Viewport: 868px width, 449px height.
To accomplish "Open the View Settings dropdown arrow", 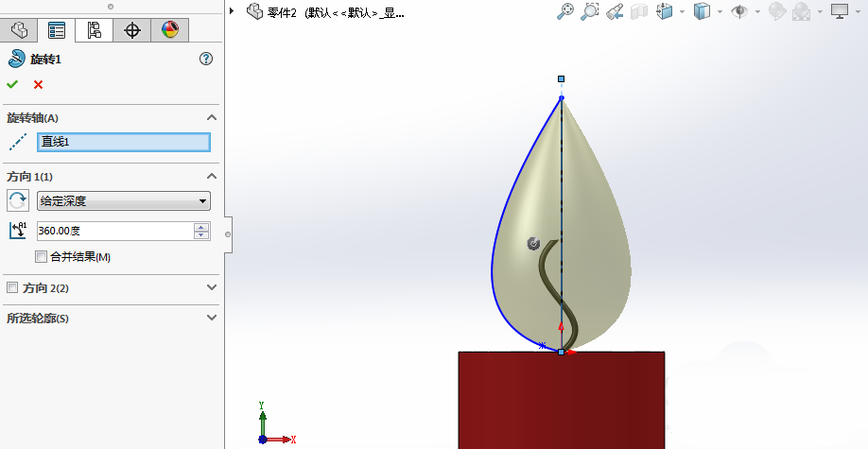I will pyautogui.click(x=858, y=11).
